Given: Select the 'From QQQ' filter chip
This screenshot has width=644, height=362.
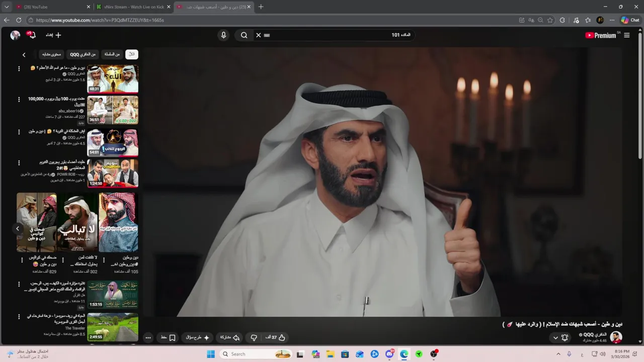Looking at the screenshot, I should pyautogui.click(x=83, y=54).
